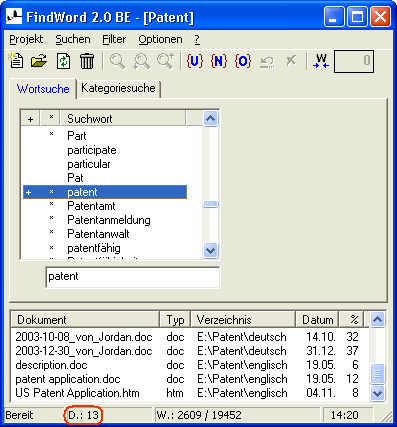Open the Suchen menu
The image size is (397, 427).
73,39
